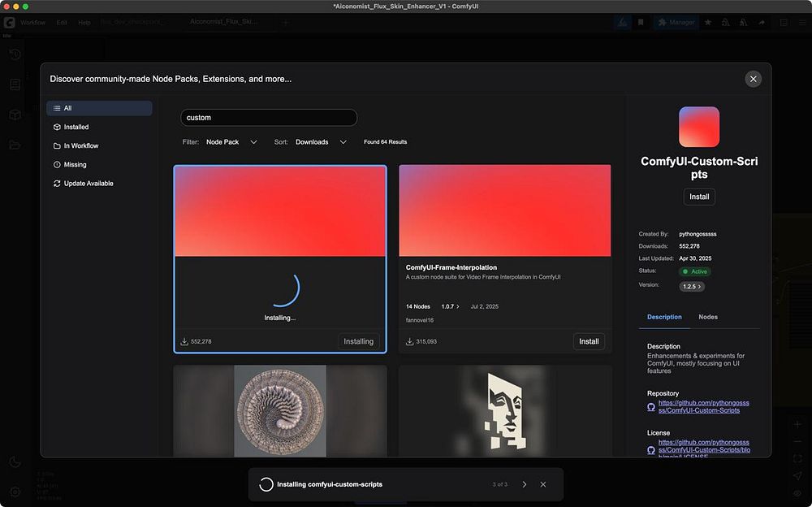Open the License GitHub link
This screenshot has height=507, width=812.
point(704,448)
